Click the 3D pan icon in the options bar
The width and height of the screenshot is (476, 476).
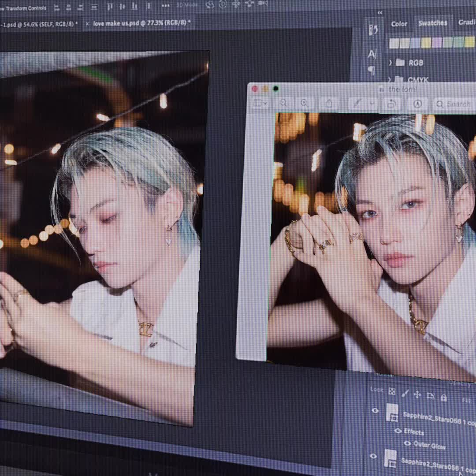click(x=236, y=4)
